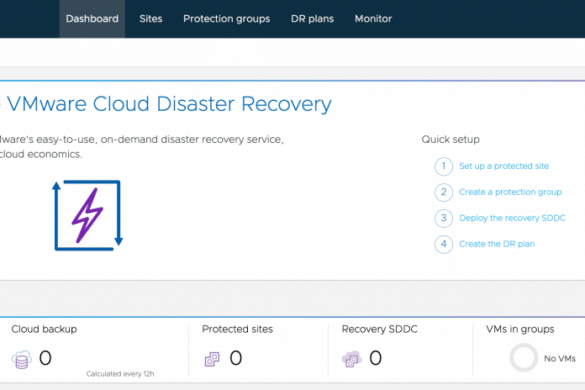Open the DR plans tab
Image resolution: width=585 pixels, height=390 pixels.
click(312, 19)
